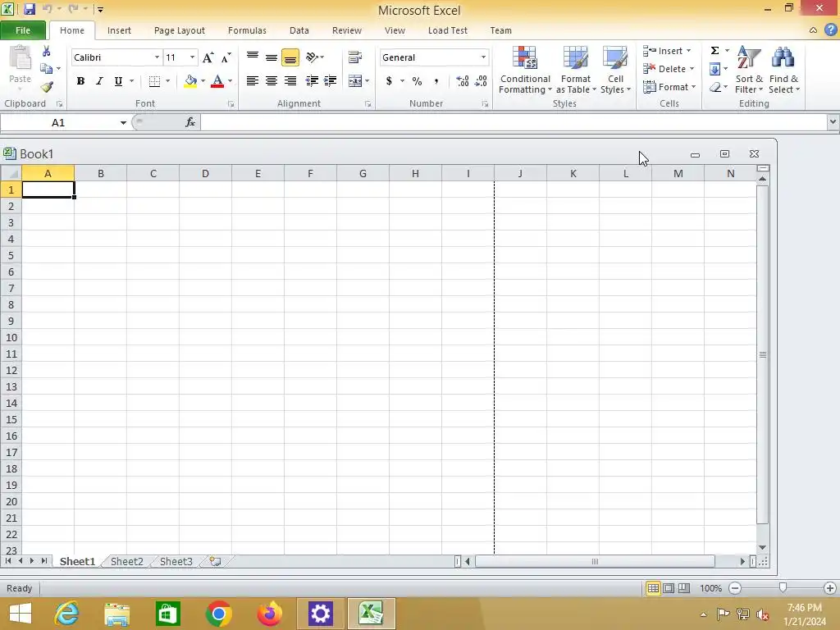Click the Insert Function fx button

[x=190, y=123]
